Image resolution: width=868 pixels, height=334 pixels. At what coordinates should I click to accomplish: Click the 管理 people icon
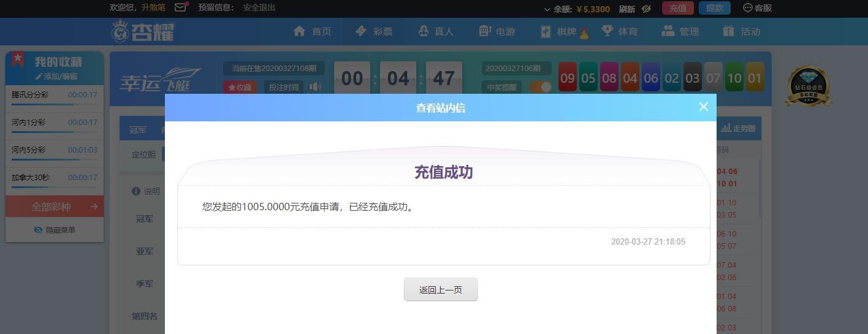point(668,31)
